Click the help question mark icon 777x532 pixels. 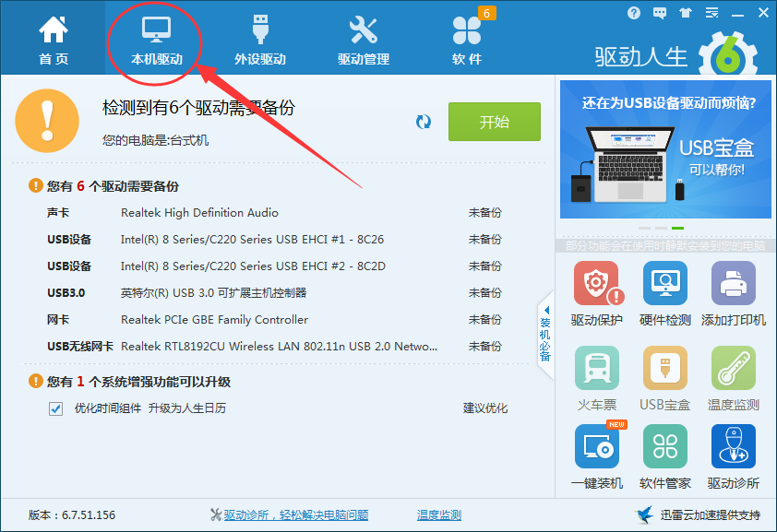(x=634, y=13)
